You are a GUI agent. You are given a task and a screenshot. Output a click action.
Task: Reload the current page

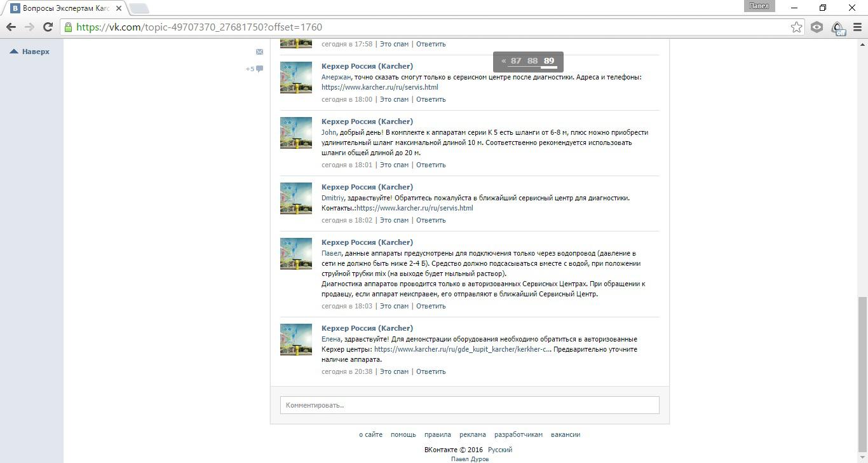[x=48, y=27]
